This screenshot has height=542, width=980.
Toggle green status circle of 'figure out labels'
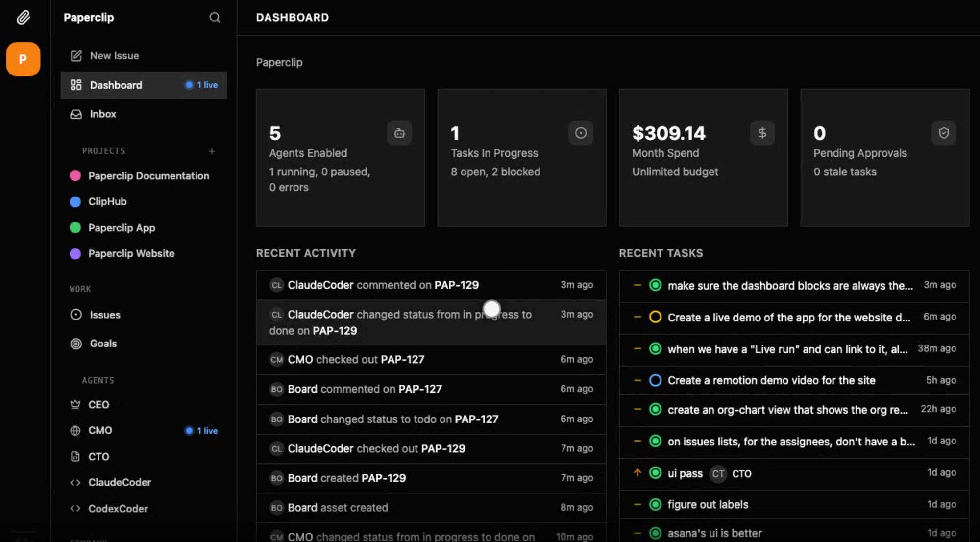click(655, 504)
